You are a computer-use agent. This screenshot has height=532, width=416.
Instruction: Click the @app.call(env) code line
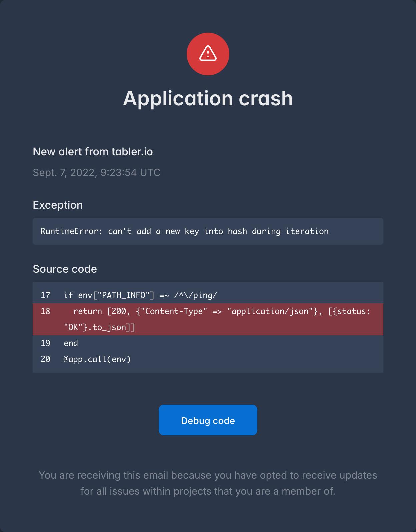pos(97,359)
